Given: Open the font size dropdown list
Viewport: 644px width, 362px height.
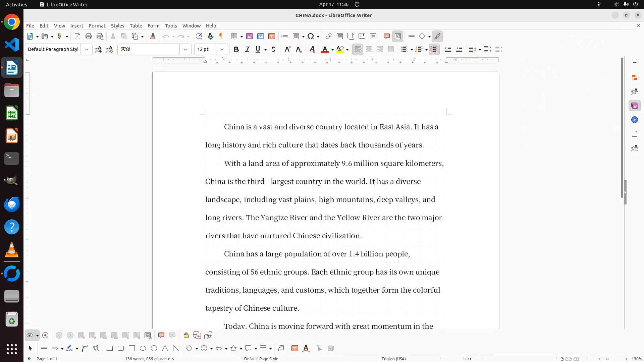Looking at the screenshot, I should click(x=222, y=50).
